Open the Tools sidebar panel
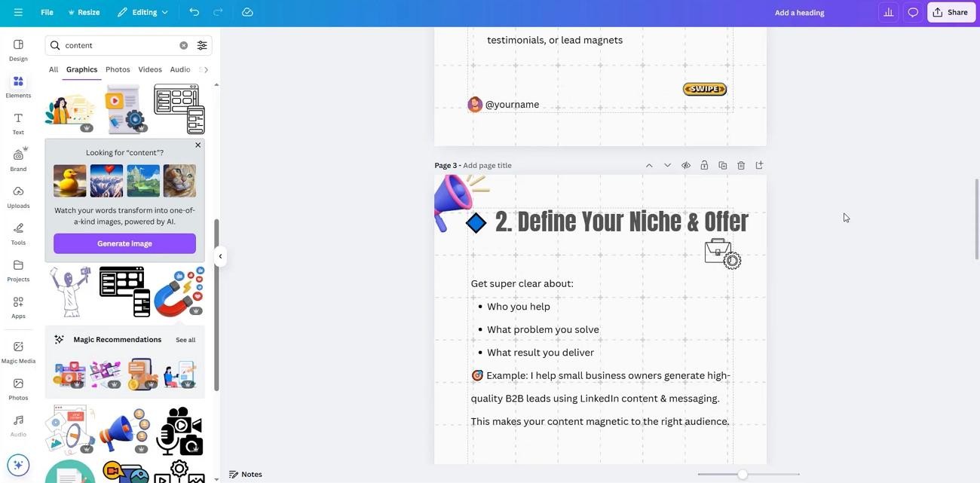 [18, 234]
